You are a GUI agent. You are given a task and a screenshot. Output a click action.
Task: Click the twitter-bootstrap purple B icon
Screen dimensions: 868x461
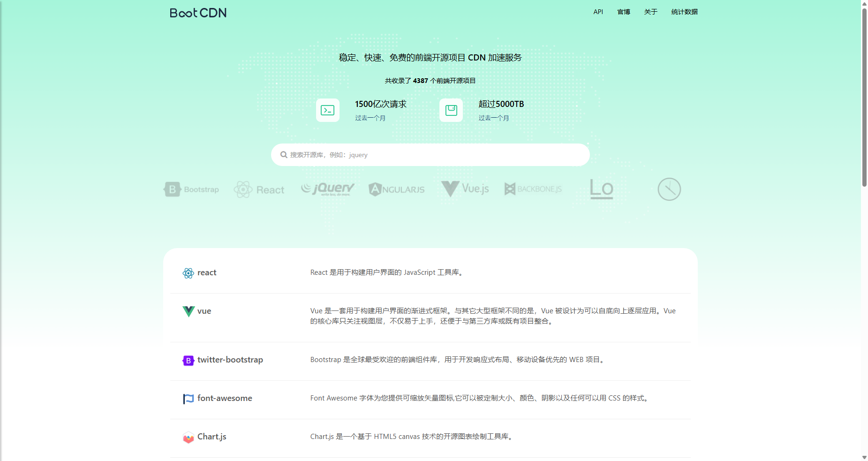click(188, 360)
